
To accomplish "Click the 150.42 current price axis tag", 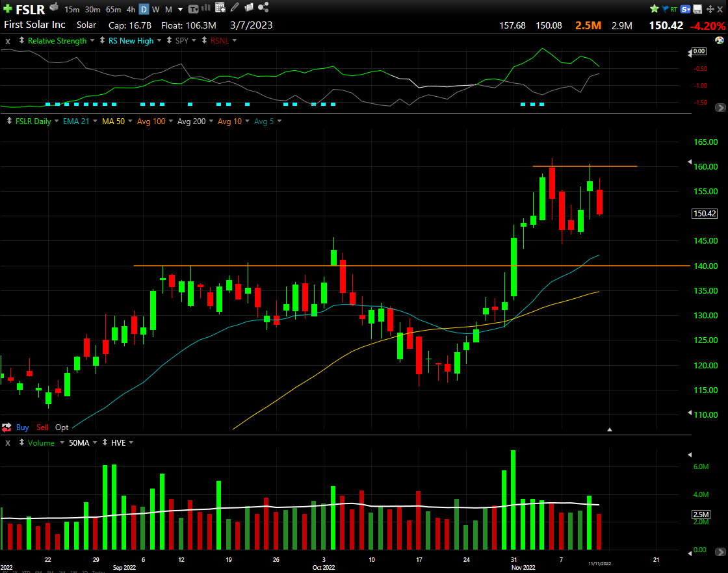I will [x=705, y=214].
